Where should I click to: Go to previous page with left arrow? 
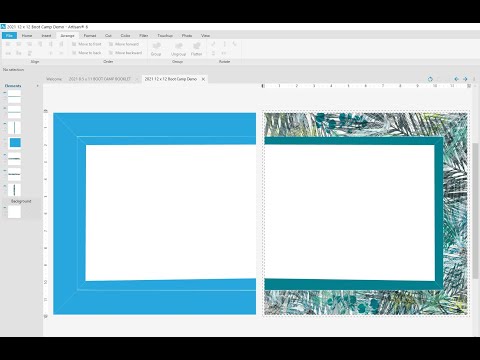click(456, 79)
